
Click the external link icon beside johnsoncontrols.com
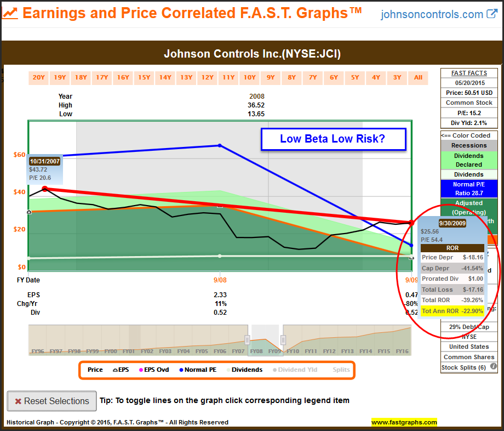(x=492, y=14)
